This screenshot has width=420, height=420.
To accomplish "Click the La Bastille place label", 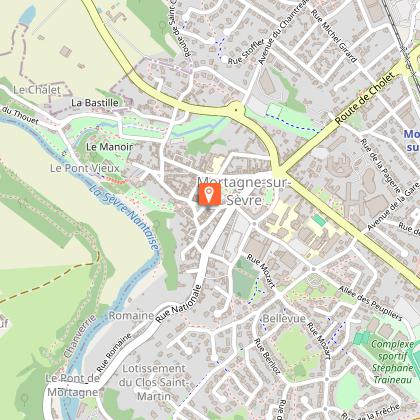I will point(95,103).
